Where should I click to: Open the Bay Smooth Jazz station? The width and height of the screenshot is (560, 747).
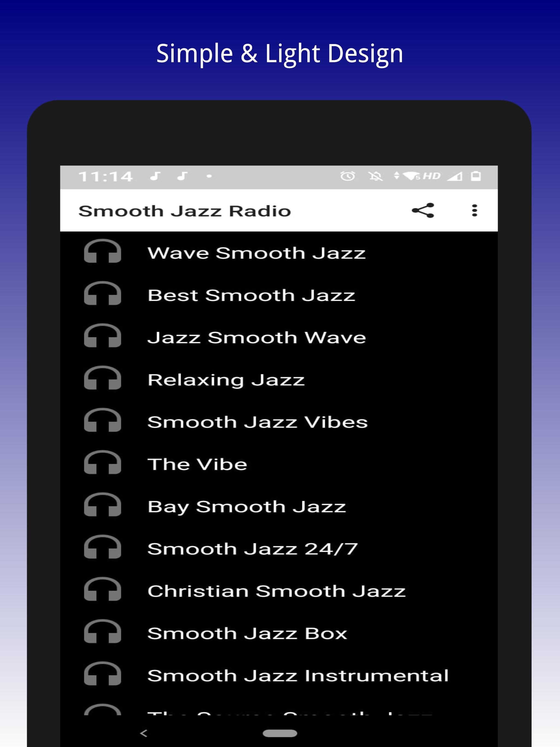[x=279, y=506]
